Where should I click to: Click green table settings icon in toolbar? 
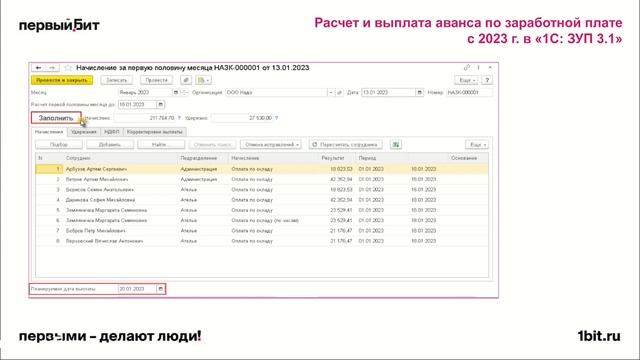click(396, 144)
